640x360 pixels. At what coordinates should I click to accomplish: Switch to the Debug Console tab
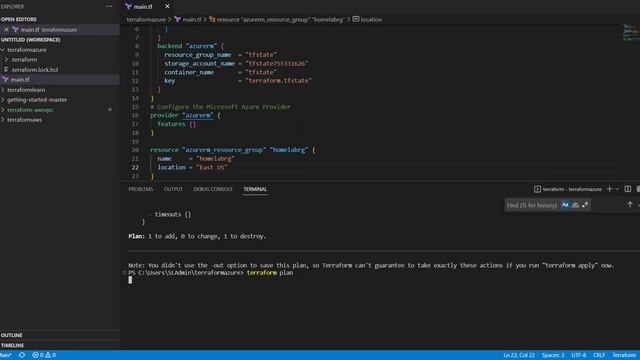click(213, 189)
